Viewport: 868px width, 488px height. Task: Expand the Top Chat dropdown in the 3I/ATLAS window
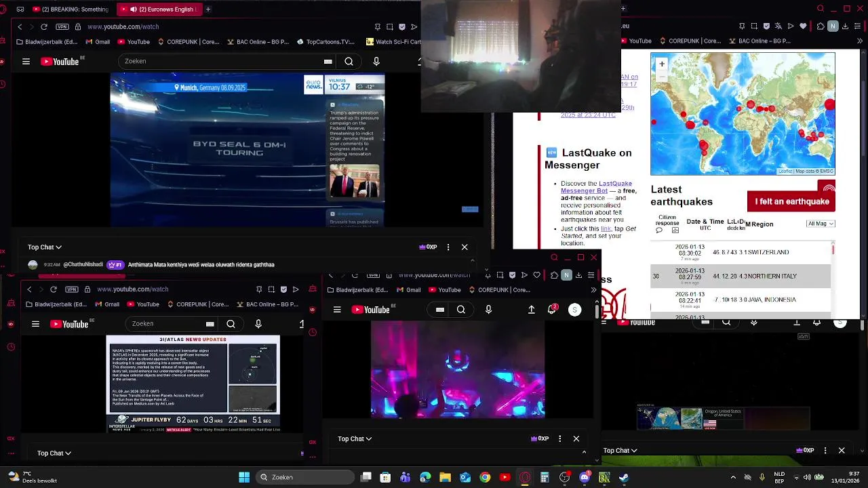(x=54, y=453)
